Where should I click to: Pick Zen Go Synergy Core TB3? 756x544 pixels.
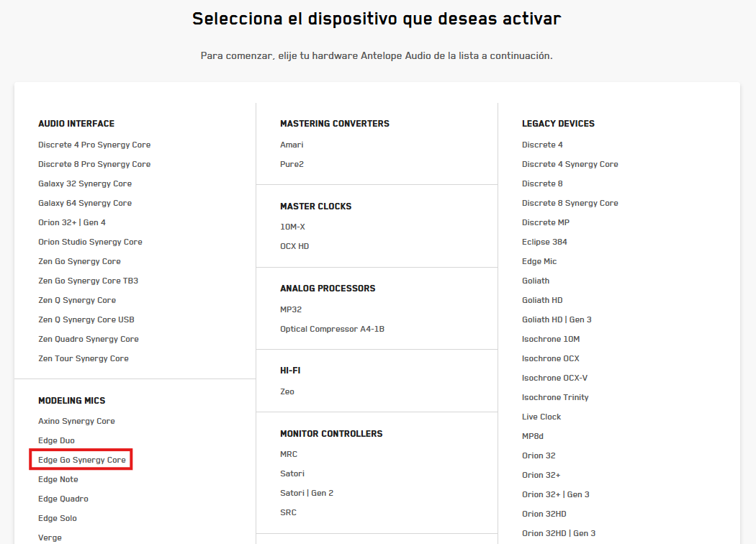(89, 281)
